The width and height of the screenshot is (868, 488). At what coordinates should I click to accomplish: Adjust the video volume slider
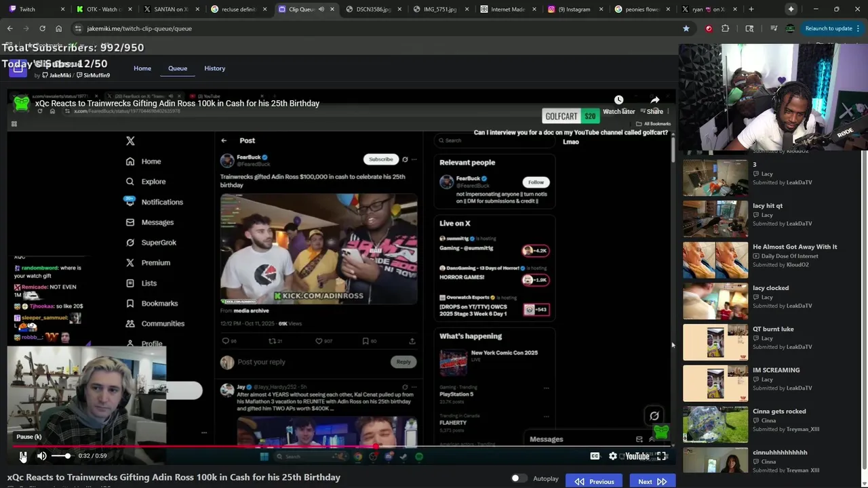click(61, 456)
